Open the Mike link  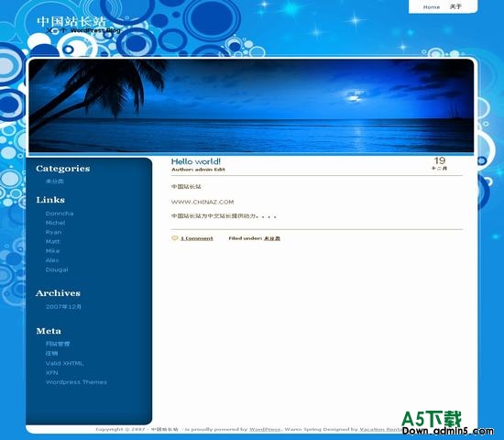[x=53, y=251]
